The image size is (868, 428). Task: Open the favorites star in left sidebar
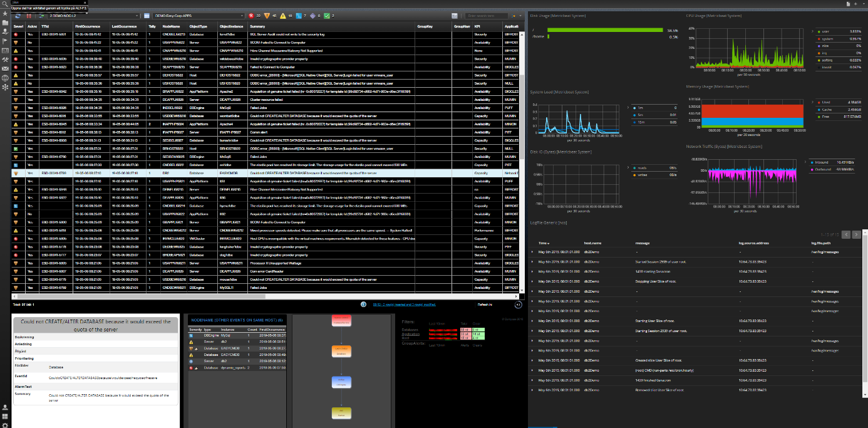click(5, 13)
